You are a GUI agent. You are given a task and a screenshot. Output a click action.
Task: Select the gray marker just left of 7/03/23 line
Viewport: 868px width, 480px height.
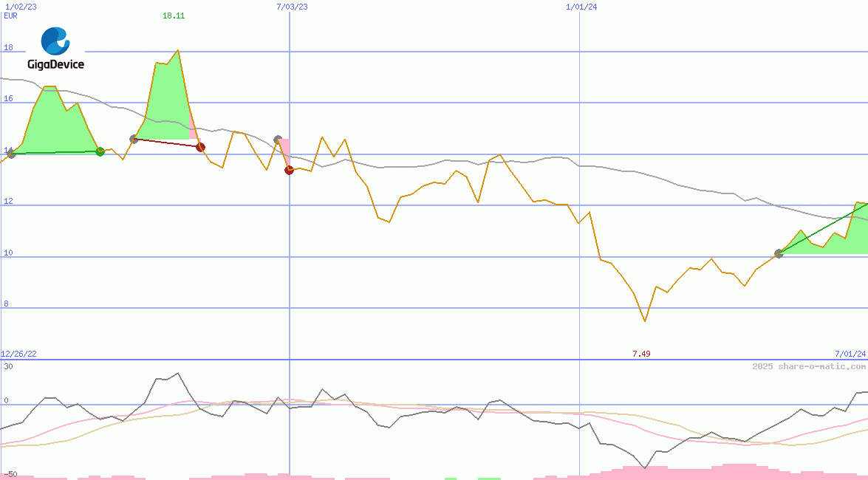coord(278,140)
